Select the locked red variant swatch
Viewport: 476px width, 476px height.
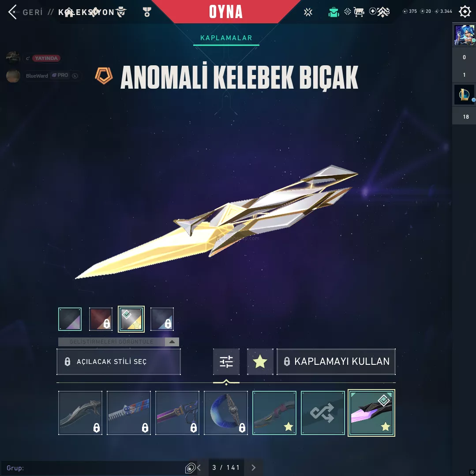pyautogui.click(x=101, y=319)
